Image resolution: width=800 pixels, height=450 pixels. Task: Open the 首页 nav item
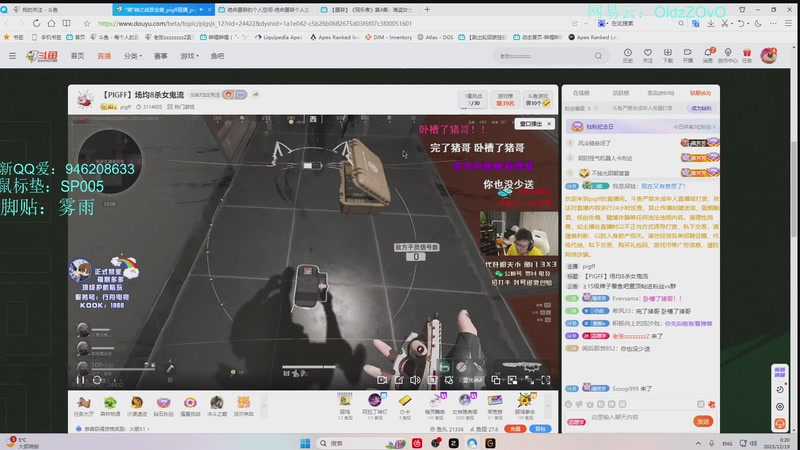[78, 56]
